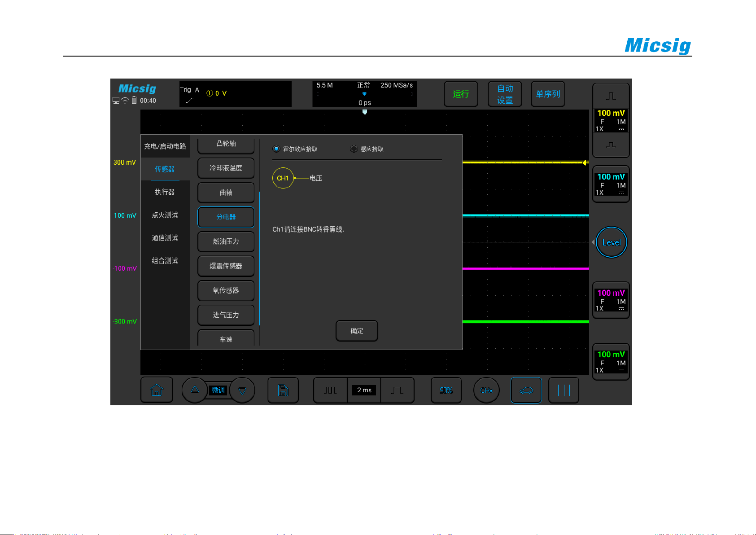Tap the fine-tune down triangle button
This screenshot has width=756, height=535.
click(x=242, y=390)
